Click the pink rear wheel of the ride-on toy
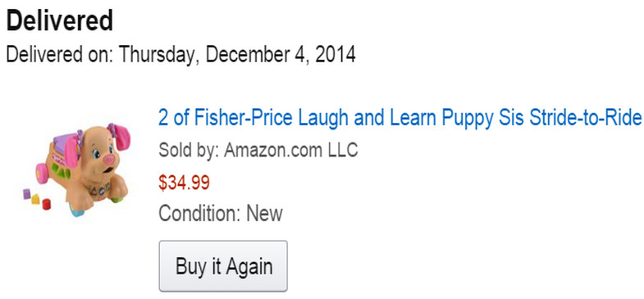 pyautogui.click(x=42, y=172)
